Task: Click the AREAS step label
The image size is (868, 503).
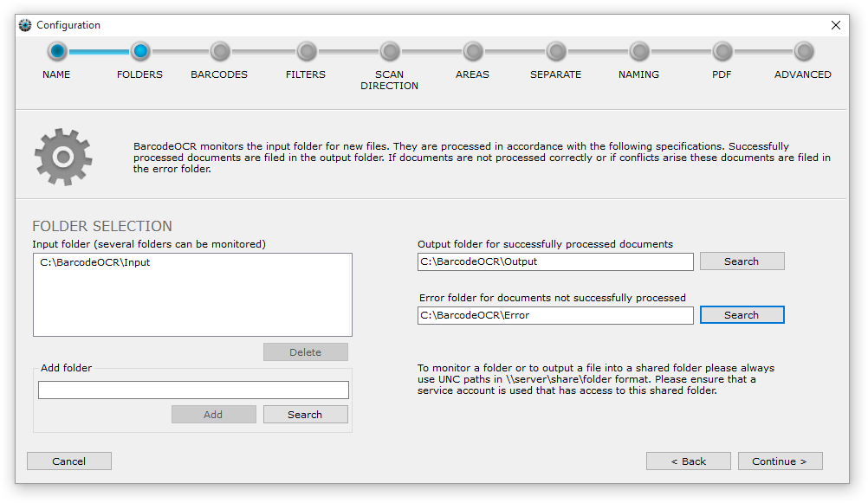Action: click(472, 74)
